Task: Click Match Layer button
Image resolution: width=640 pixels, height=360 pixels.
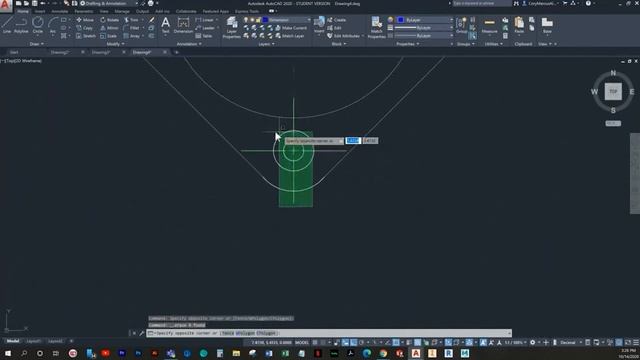Action: (x=289, y=36)
